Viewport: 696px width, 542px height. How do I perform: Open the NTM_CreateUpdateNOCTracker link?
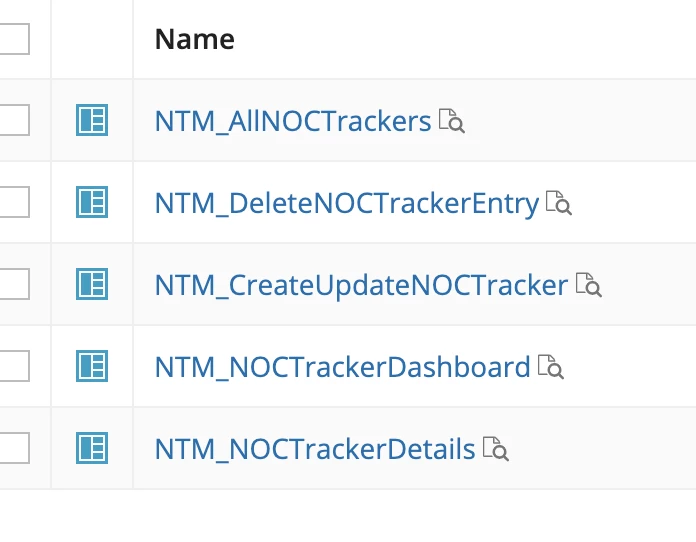(x=361, y=285)
